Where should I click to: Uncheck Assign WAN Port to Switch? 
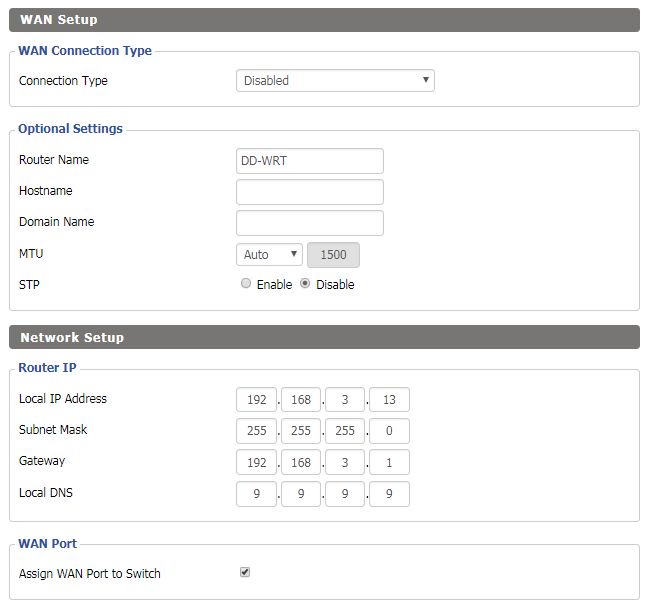click(245, 572)
